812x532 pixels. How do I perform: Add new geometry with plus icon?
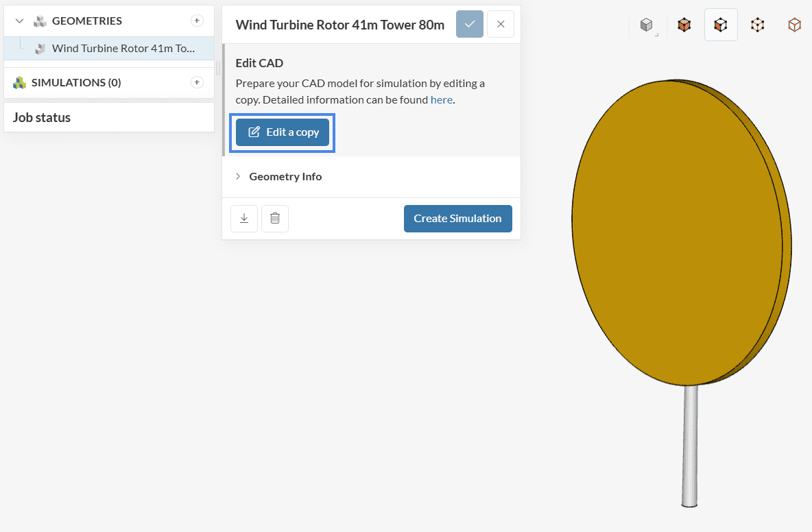(x=197, y=21)
